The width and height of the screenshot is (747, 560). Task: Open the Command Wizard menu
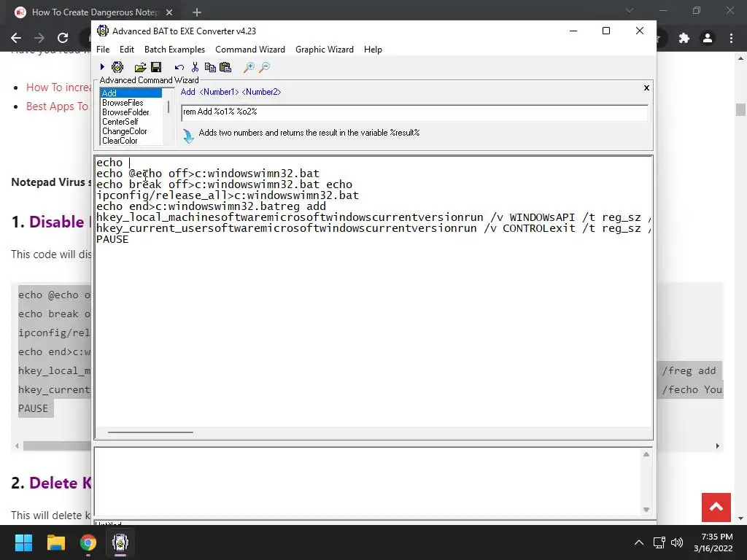tap(250, 50)
